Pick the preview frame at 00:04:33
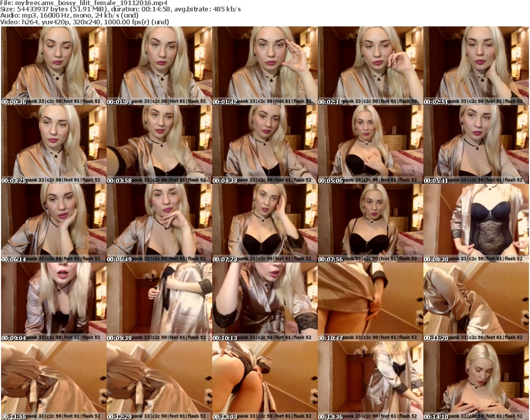The height and width of the screenshot is (420, 530). (x=265, y=144)
